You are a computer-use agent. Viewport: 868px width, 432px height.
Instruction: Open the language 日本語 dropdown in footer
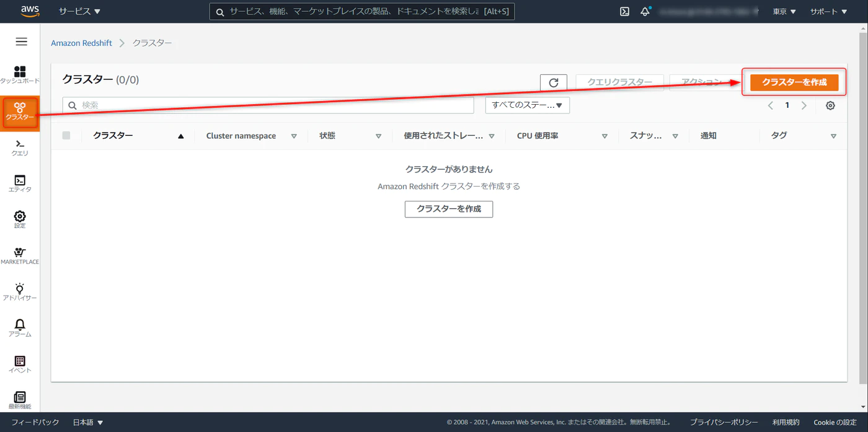pos(88,422)
